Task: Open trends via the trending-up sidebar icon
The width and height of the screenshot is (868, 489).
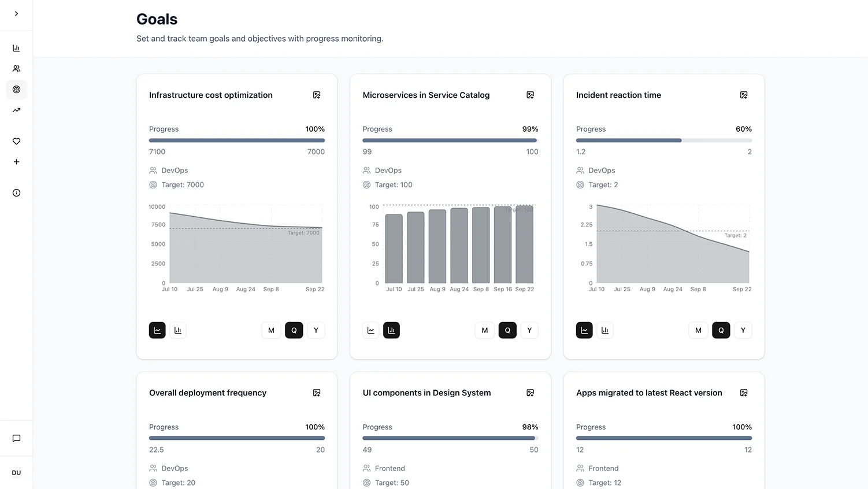Action: (16, 110)
